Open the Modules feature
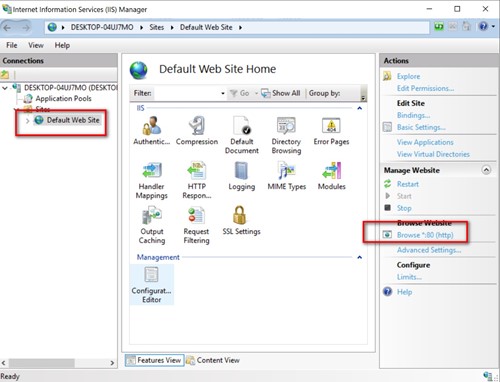The image size is (500, 382). click(x=332, y=176)
